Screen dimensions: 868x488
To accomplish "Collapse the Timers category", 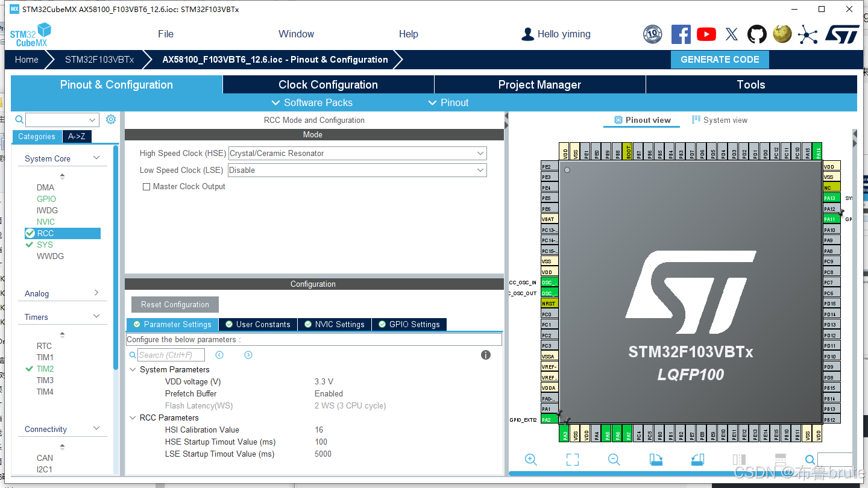I will coord(96,316).
